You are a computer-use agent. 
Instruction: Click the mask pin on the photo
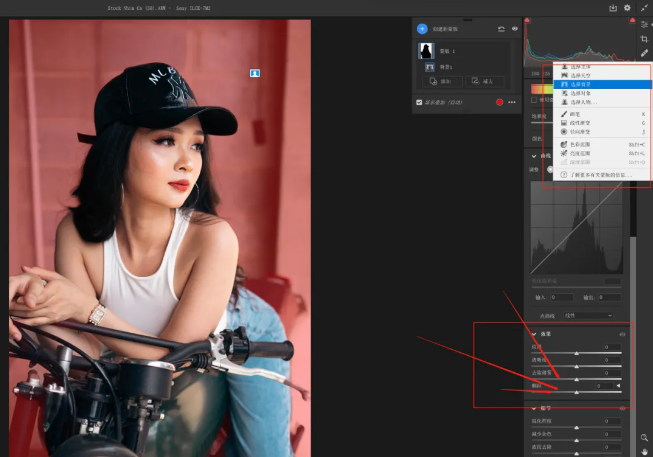coord(255,73)
